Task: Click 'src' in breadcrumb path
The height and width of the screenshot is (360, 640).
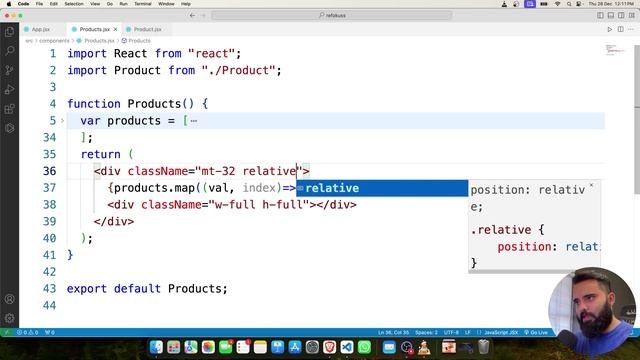Action: point(29,41)
